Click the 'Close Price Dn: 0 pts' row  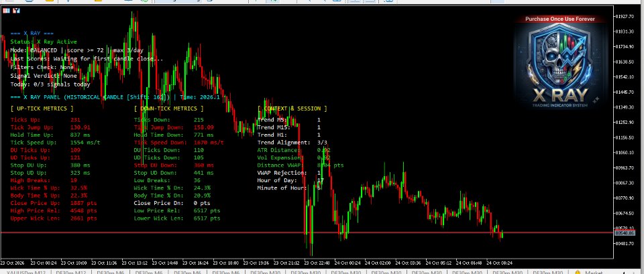pyautogui.click(x=172, y=203)
